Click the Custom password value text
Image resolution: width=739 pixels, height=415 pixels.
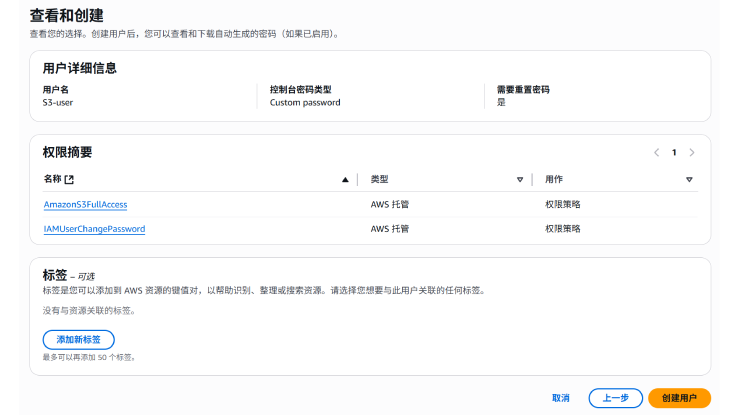(305, 102)
